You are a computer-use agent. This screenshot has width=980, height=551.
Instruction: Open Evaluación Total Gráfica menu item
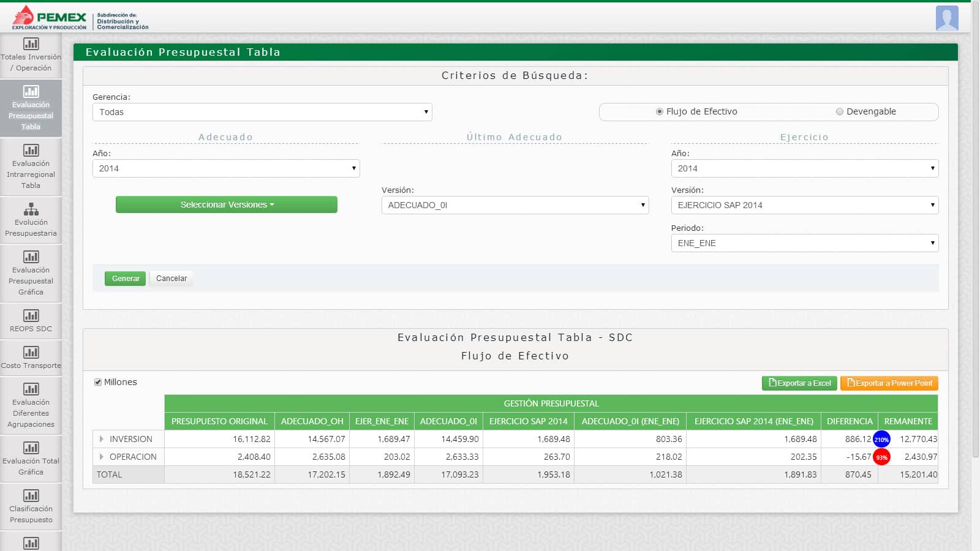click(x=31, y=458)
